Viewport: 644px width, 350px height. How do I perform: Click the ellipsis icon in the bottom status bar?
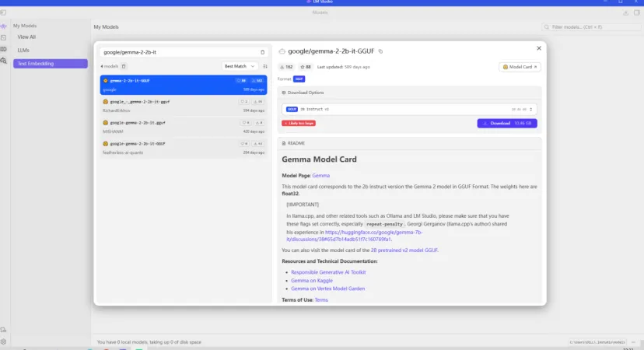pyautogui.click(x=633, y=342)
